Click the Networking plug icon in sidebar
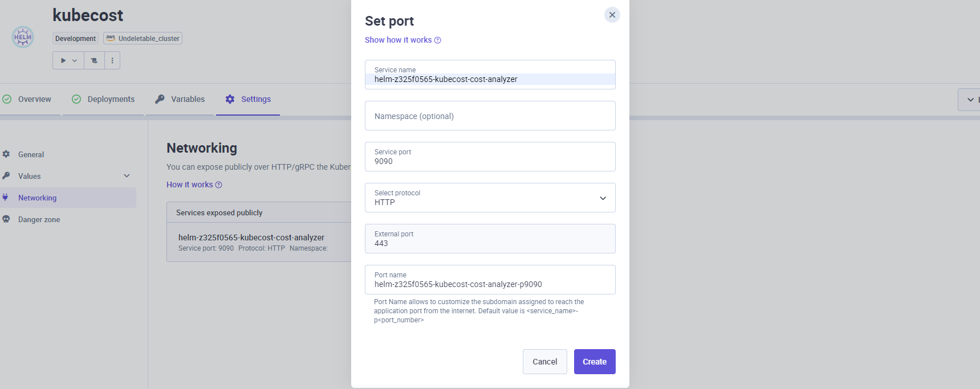The image size is (980, 389). [x=6, y=198]
